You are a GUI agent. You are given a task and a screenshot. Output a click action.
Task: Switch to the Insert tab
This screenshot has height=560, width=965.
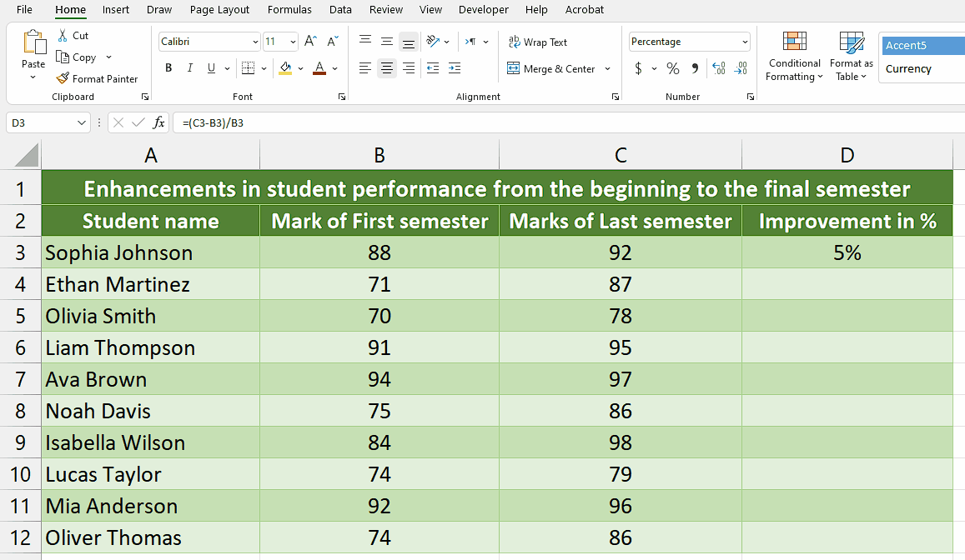pyautogui.click(x=116, y=10)
